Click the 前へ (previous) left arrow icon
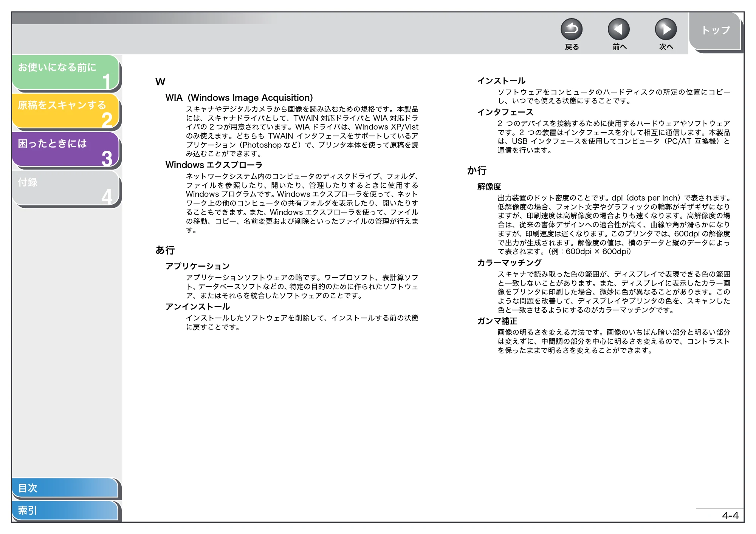Viewport: 756px width, 534px height. [618, 29]
